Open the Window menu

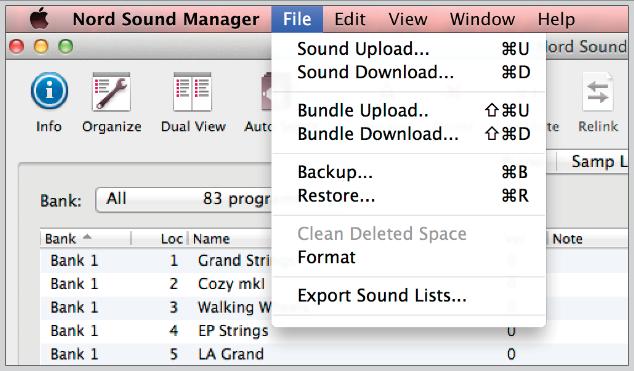coord(482,19)
